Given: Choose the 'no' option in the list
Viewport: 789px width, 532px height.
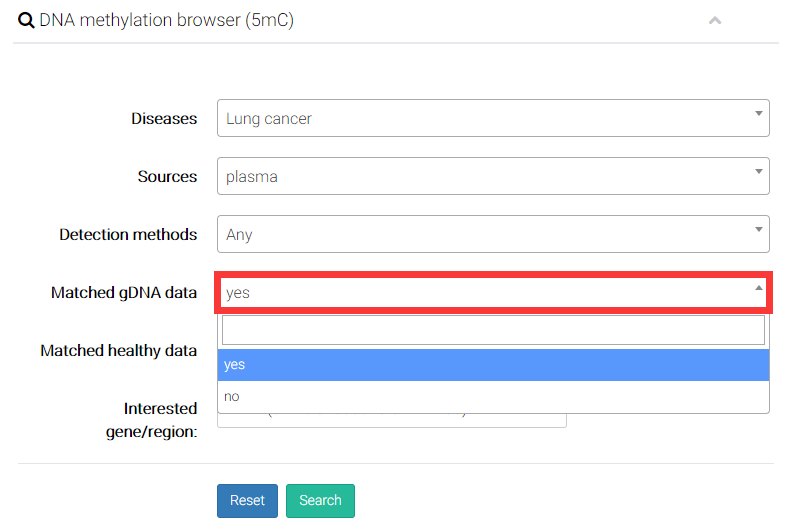Looking at the screenshot, I should (x=493, y=396).
